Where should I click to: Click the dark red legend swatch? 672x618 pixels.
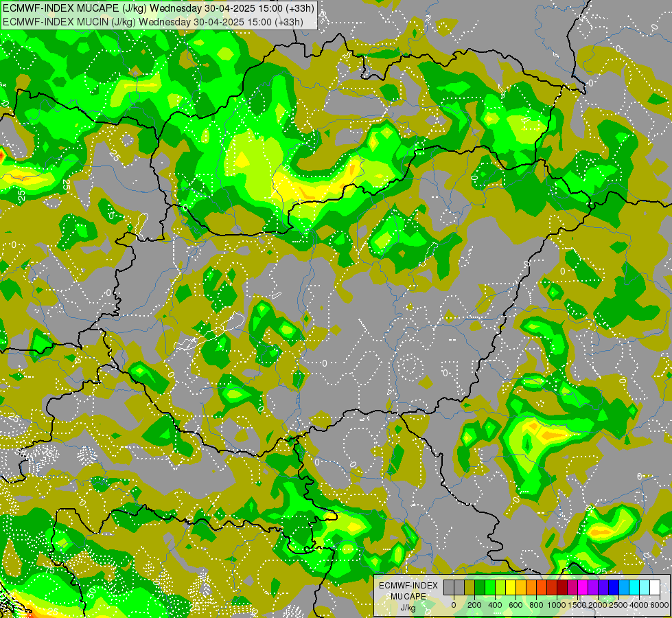(x=563, y=587)
